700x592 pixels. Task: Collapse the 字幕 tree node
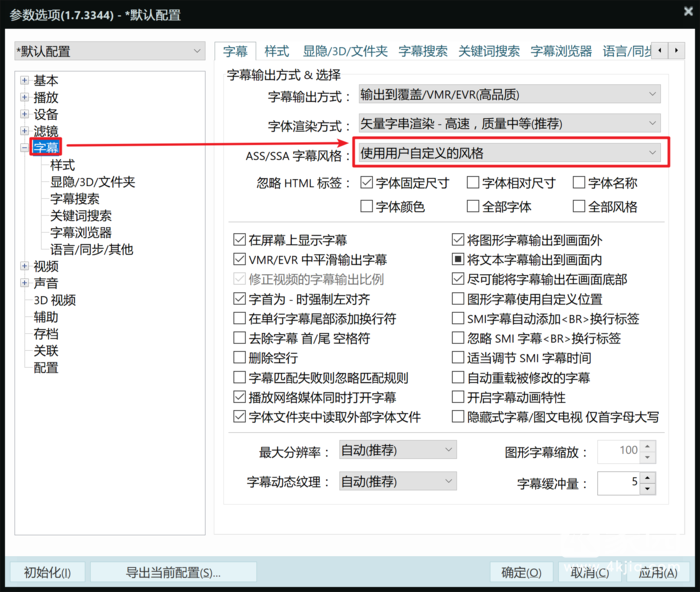(24, 148)
